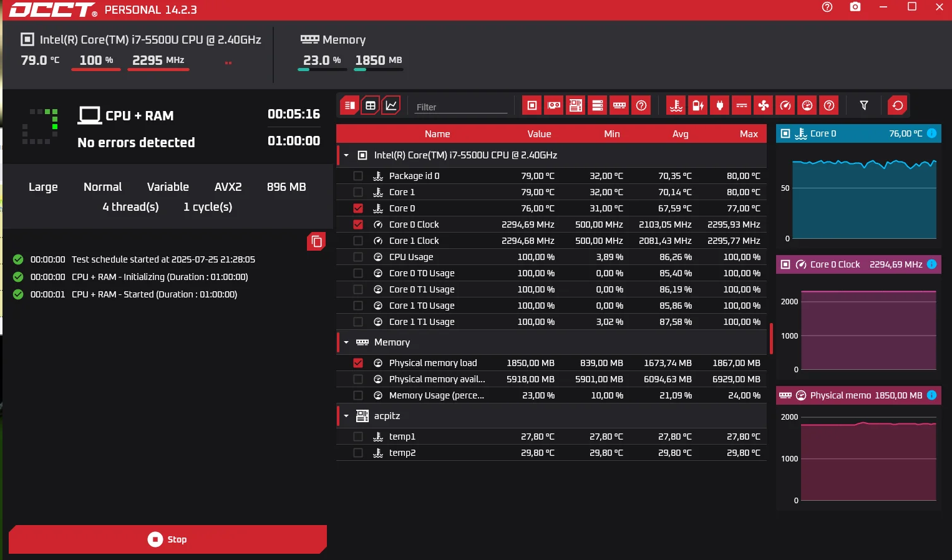Collapse the acpitz sensor group

coord(346,416)
